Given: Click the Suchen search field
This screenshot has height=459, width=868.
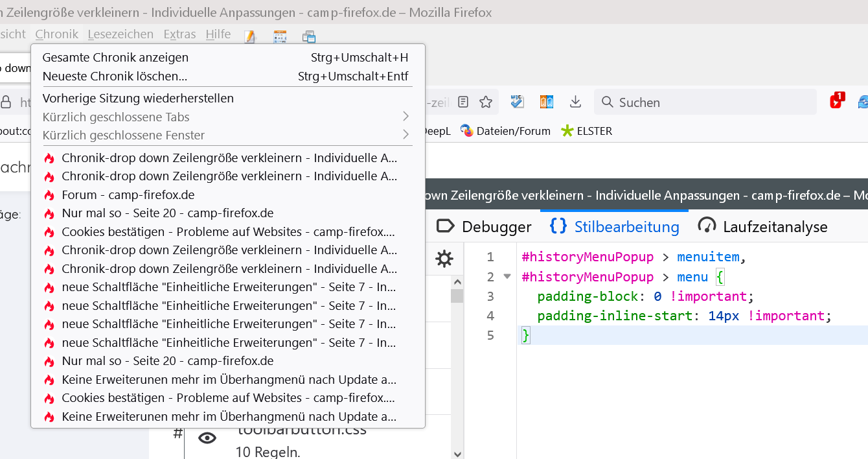Looking at the screenshot, I should tap(706, 102).
